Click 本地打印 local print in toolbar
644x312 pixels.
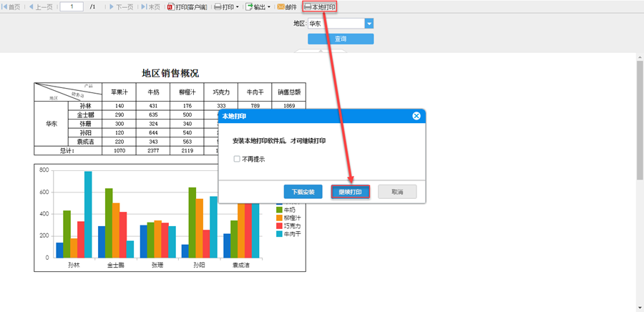(320, 7)
